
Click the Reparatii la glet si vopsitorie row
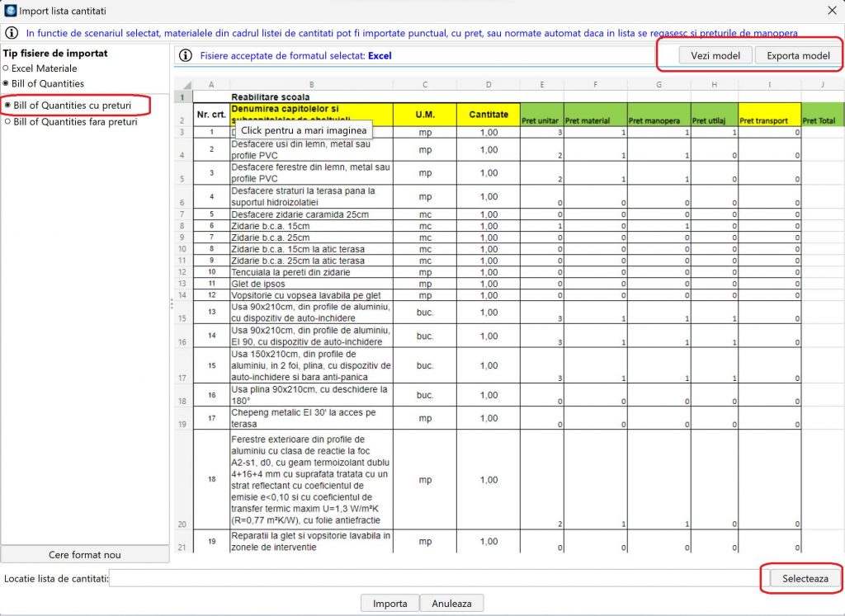tap(311, 542)
